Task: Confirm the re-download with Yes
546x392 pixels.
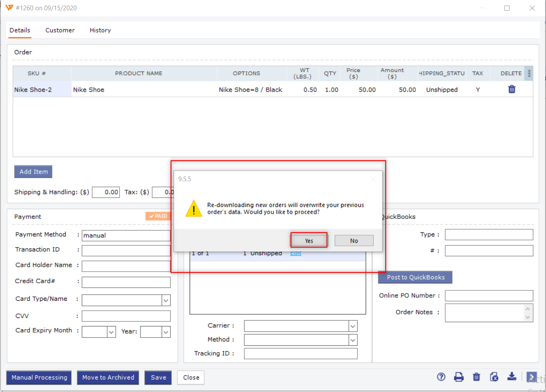Action: (x=309, y=241)
